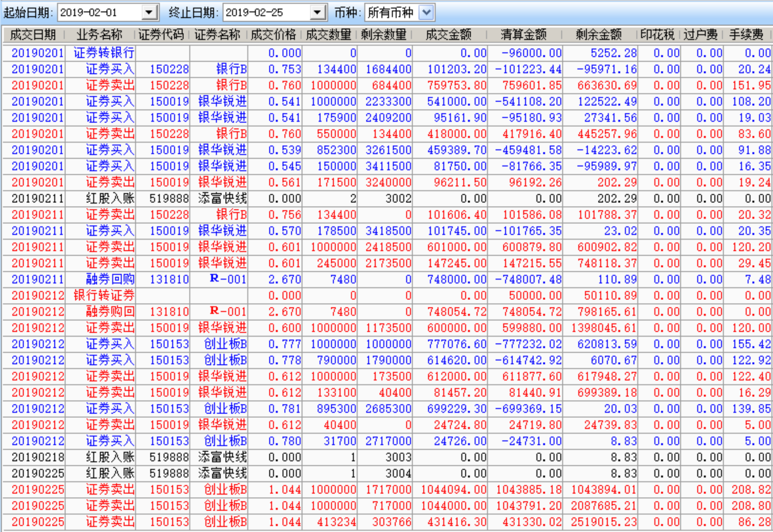Sort by the 业务名称 column header
This screenshot has width=773, height=532.
click(100, 35)
